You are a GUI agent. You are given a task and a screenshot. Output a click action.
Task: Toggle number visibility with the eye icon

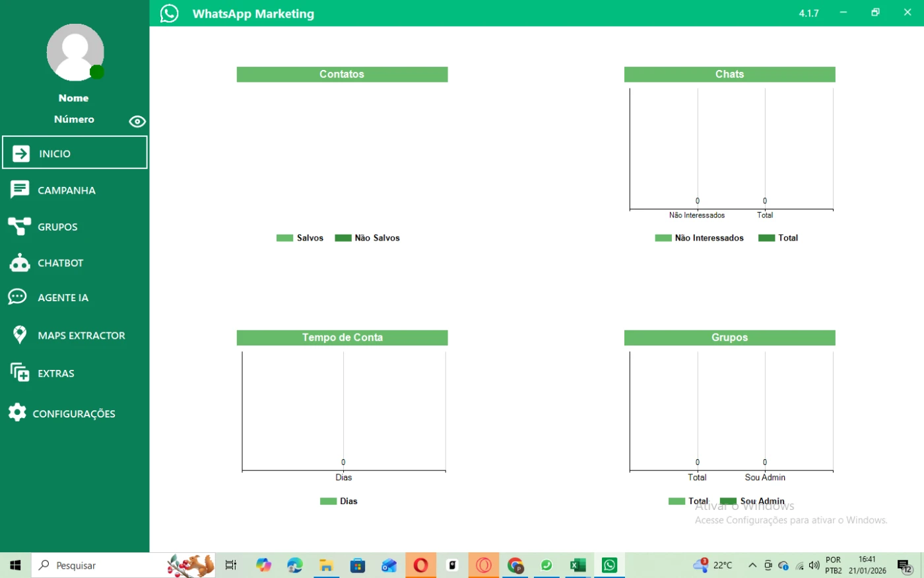tap(137, 122)
